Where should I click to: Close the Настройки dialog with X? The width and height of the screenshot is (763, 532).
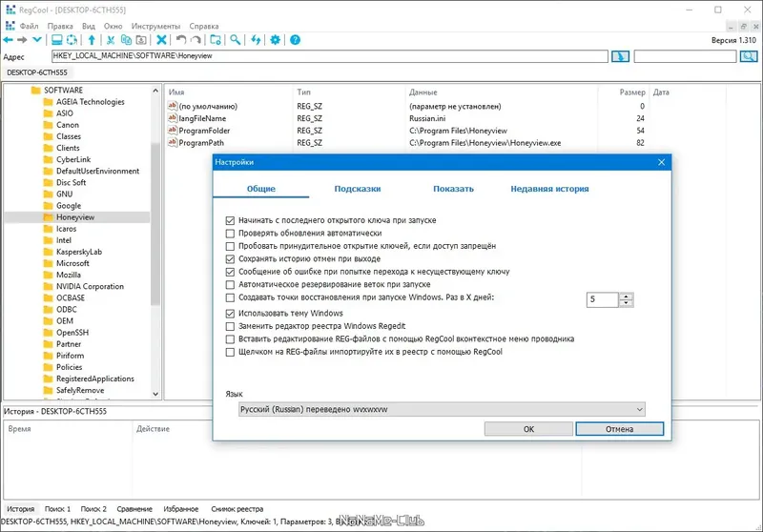[661, 162]
